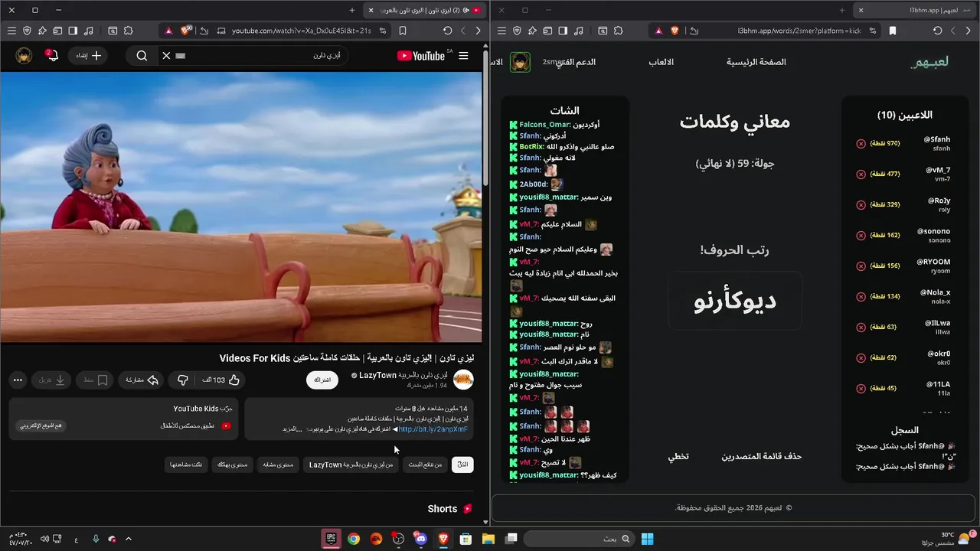Open the YouTube Kids website button

(42, 425)
